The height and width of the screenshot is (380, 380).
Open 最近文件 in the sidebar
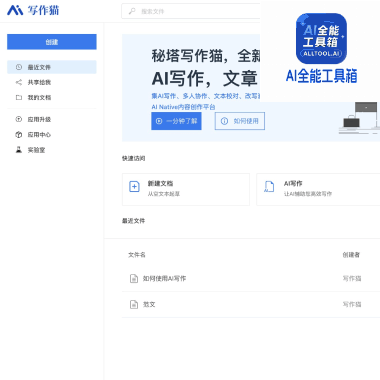(x=52, y=67)
